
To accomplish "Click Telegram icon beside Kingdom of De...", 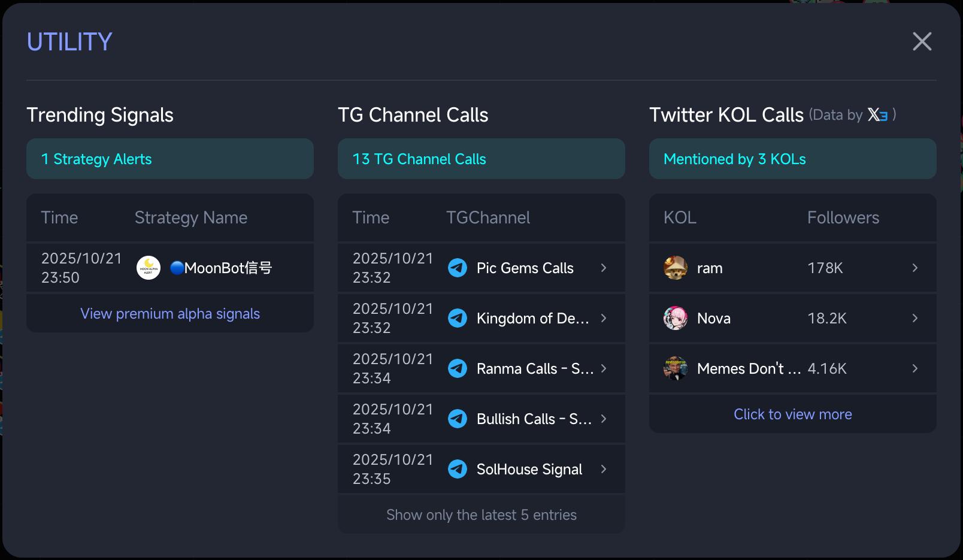I will click(x=458, y=318).
